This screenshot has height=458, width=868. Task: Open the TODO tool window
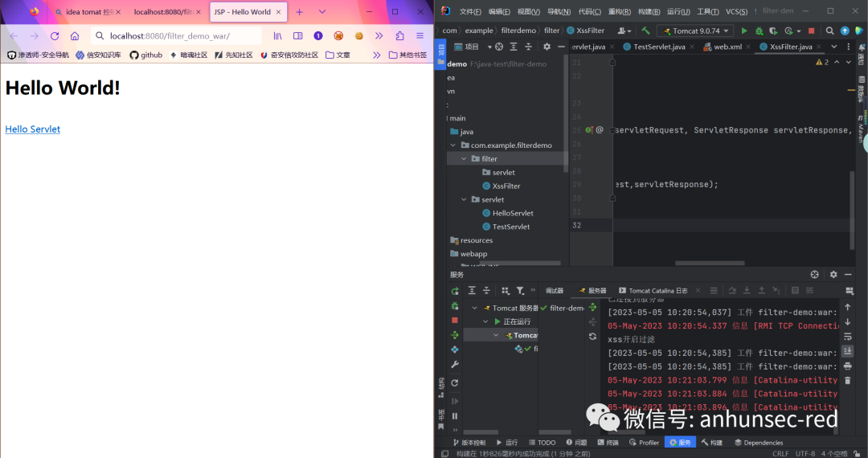pyautogui.click(x=542, y=443)
